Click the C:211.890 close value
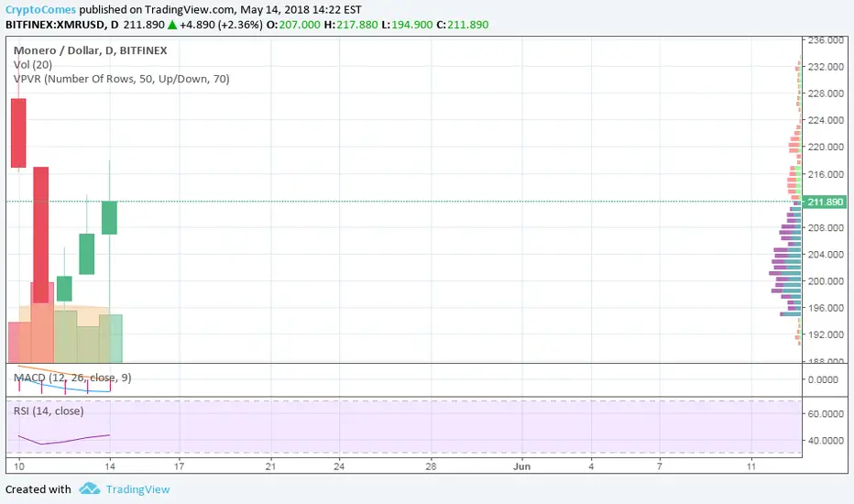This screenshot has width=854, height=504. [463, 25]
